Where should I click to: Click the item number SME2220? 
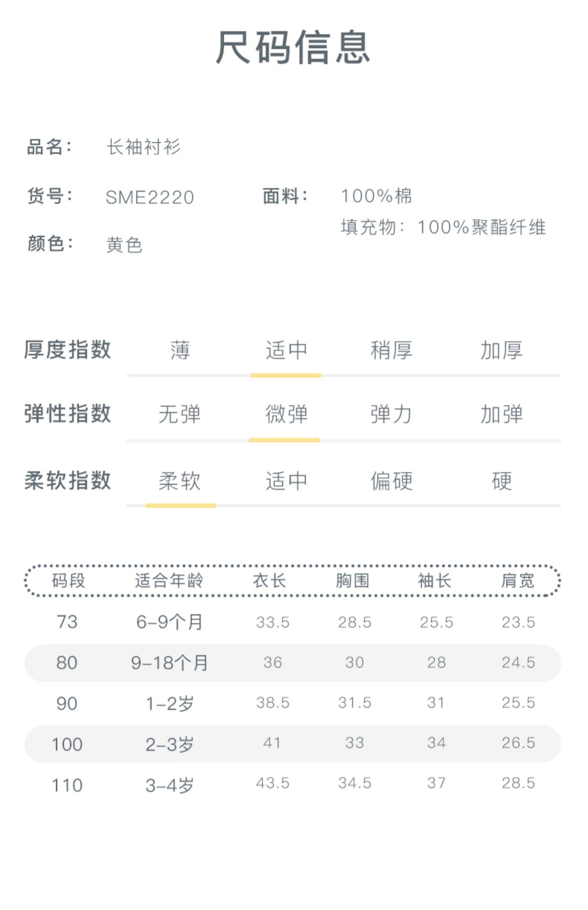click(150, 197)
